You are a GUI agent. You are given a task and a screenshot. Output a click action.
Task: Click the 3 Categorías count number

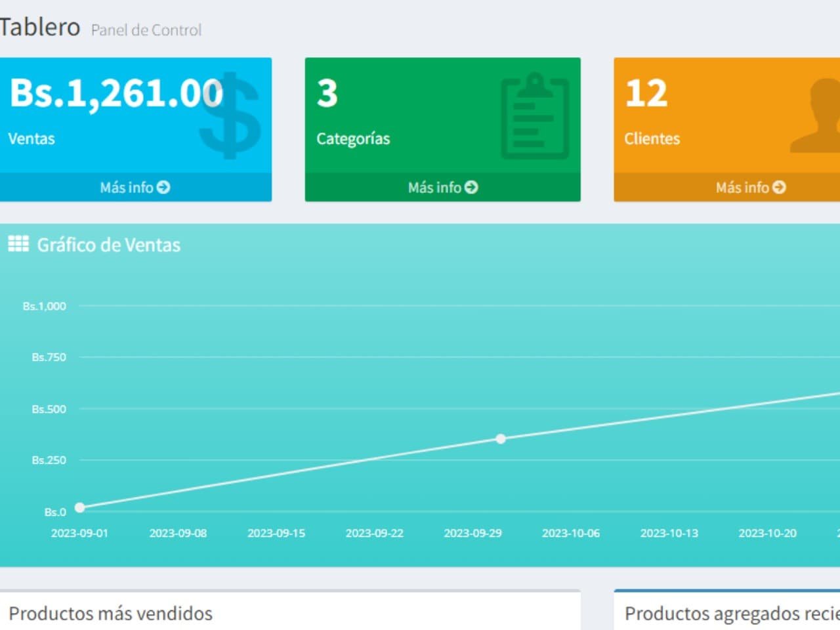(x=327, y=93)
